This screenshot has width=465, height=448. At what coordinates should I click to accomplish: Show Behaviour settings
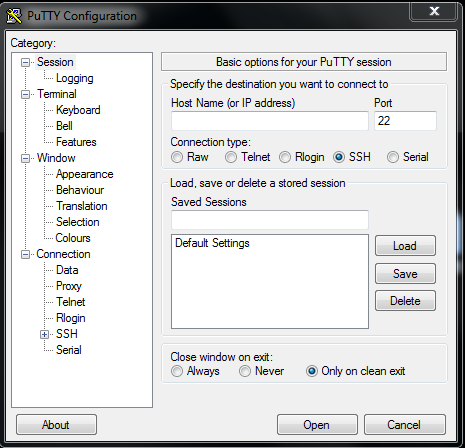pos(80,190)
